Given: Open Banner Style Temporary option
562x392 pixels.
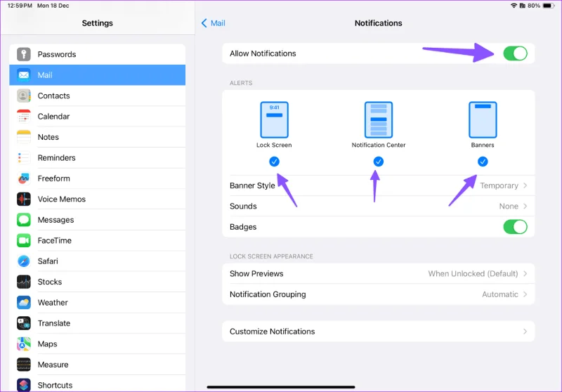Looking at the screenshot, I should point(379,185).
